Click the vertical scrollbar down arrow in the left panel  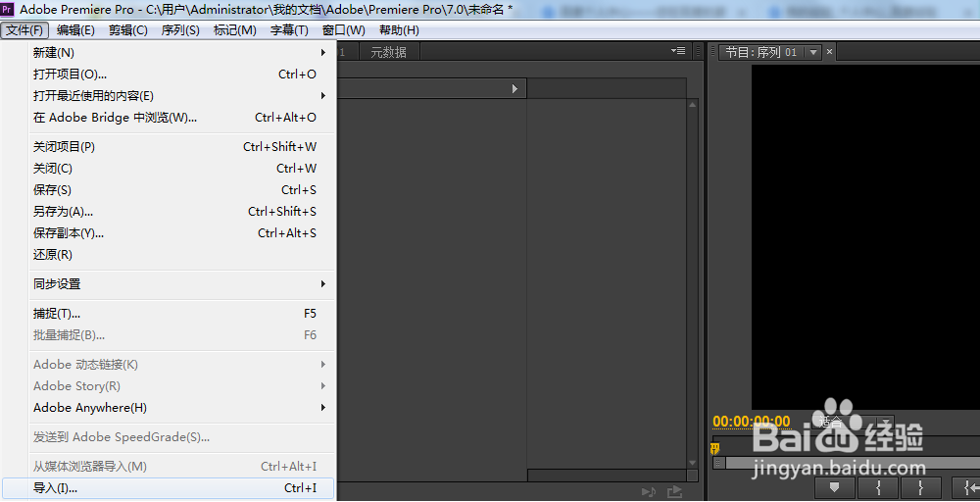coord(692,463)
